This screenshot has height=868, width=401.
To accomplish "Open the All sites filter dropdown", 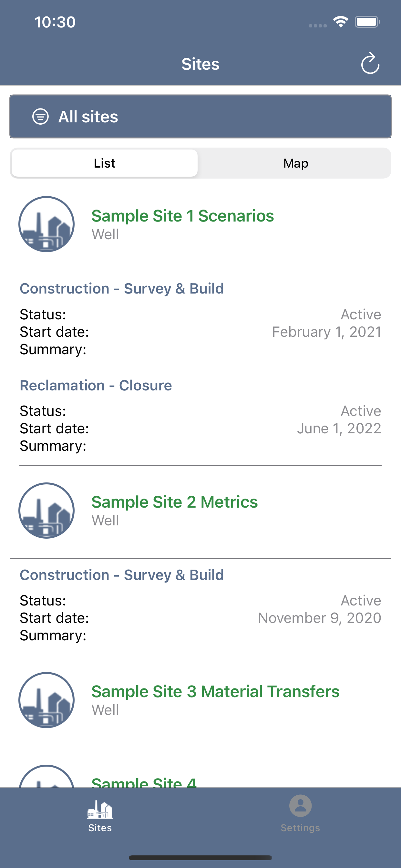I will pyautogui.click(x=200, y=116).
